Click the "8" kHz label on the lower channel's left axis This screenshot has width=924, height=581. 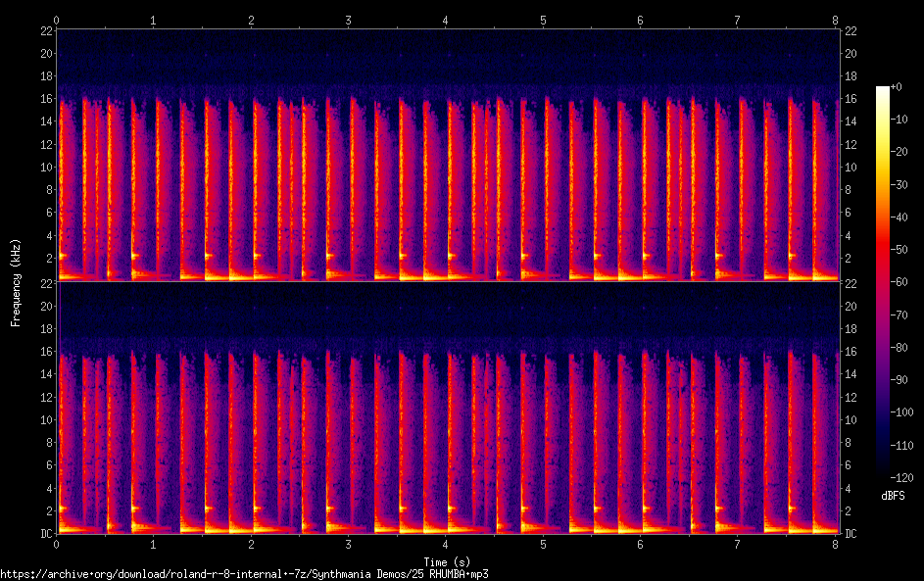coord(50,442)
